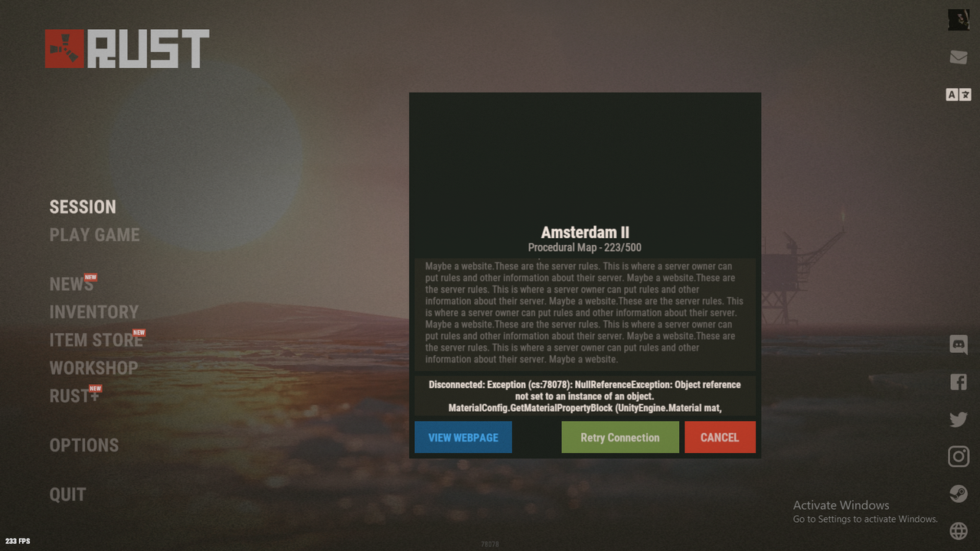980x551 pixels.
Task: Click the Rust logo
Action: coord(127,49)
